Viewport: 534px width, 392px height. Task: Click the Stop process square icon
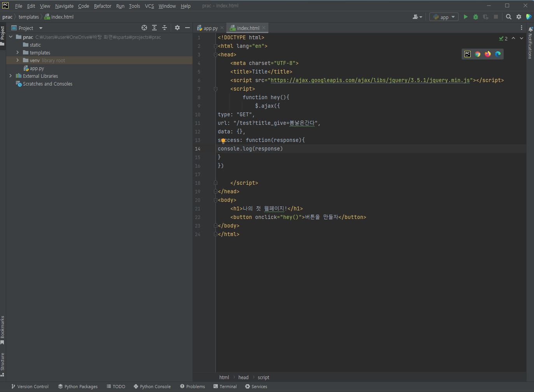click(496, 17)
